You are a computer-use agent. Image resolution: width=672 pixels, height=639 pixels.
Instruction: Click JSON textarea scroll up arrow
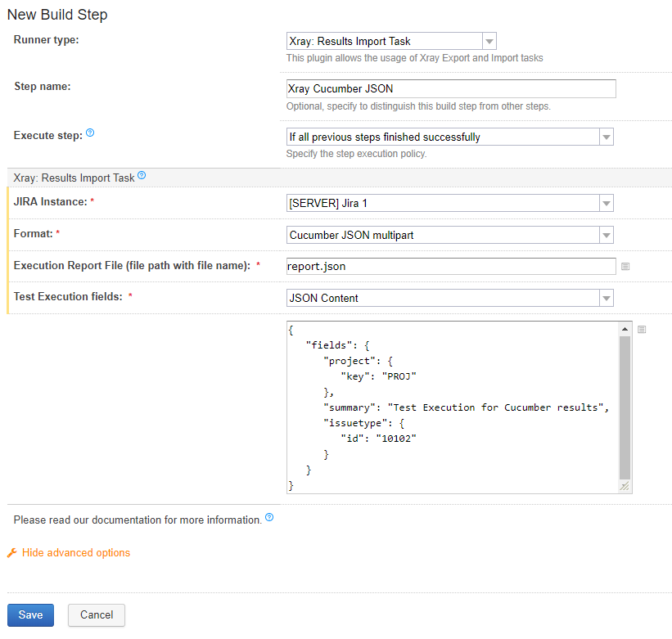pos(625,329)
